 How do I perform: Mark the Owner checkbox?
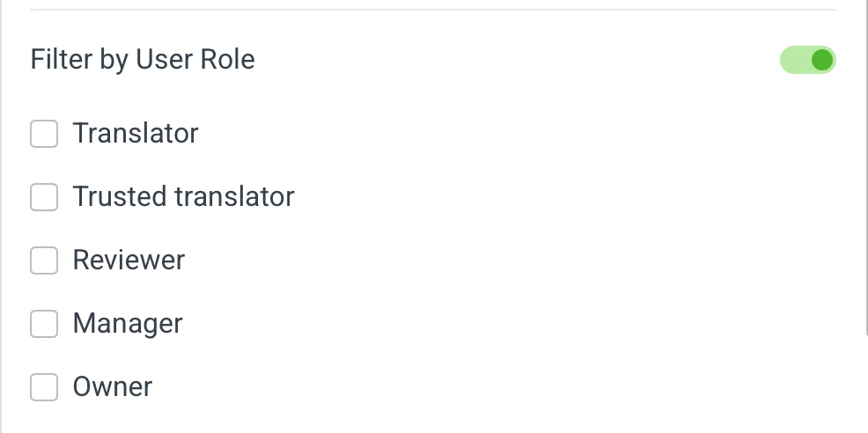click(44, 387)
